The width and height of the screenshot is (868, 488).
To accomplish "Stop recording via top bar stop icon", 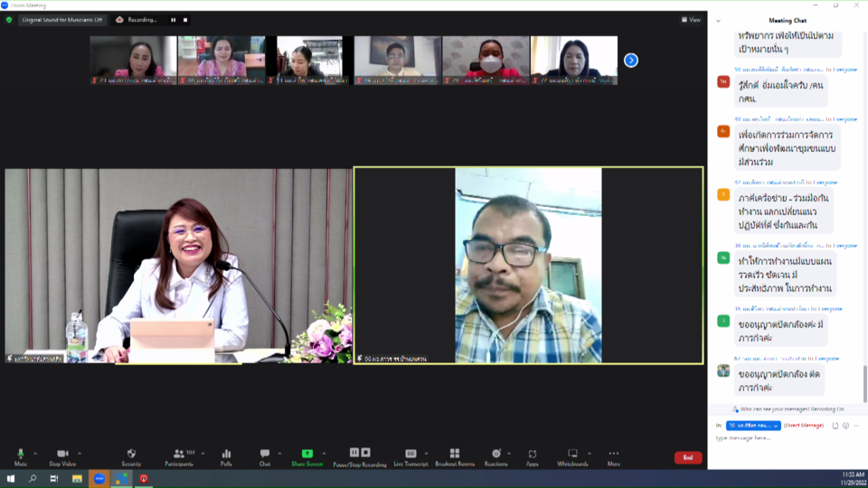I will [x=185, y=20].
